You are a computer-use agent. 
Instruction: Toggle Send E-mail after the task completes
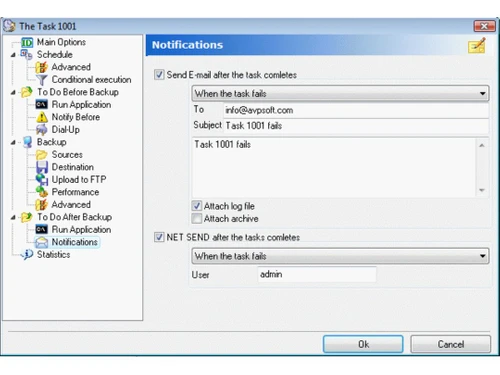pos(159,75)
